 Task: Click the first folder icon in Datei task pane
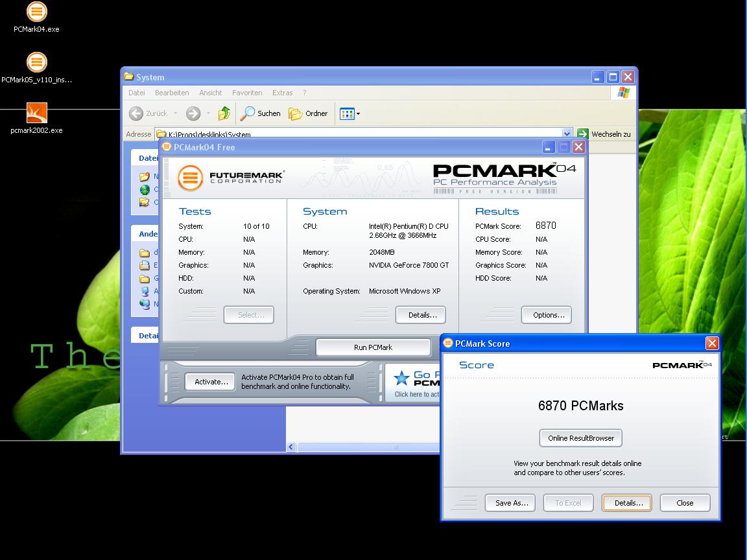(x=145, y=177)
